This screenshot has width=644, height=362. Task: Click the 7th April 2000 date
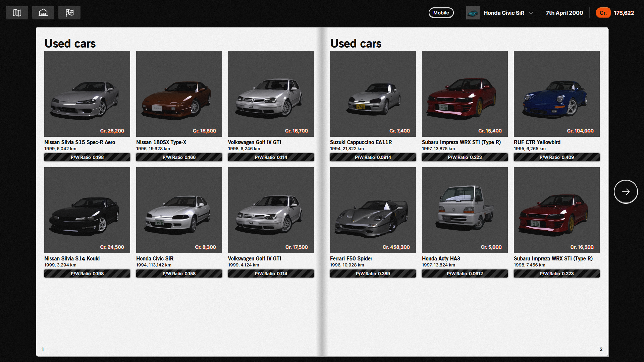[x=564, y=13]
